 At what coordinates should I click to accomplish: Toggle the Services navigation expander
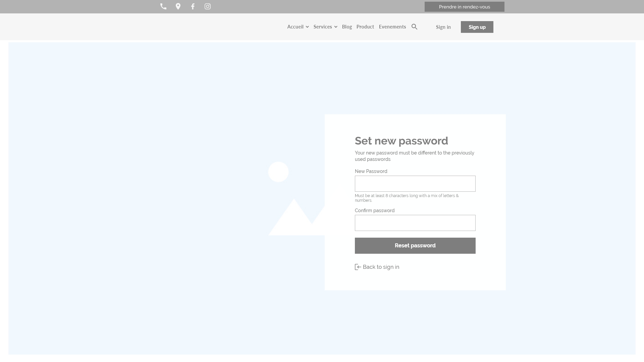point(336,26)
